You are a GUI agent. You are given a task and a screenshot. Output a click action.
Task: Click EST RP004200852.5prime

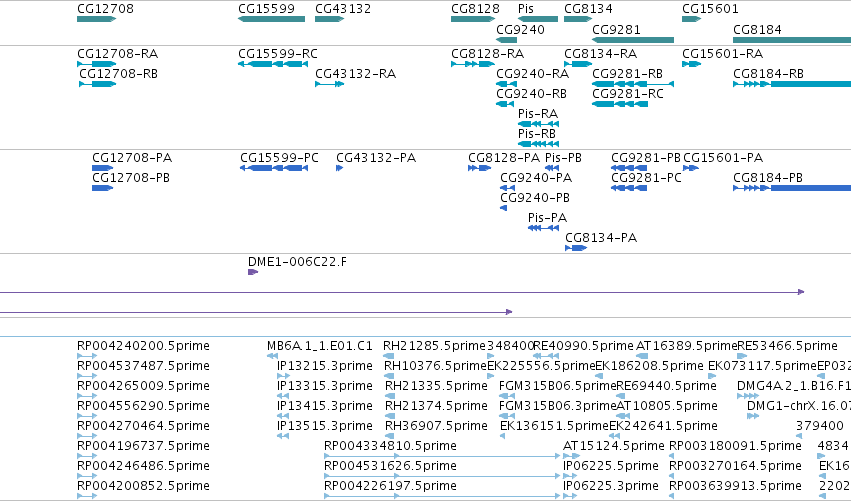click(87, 496)
